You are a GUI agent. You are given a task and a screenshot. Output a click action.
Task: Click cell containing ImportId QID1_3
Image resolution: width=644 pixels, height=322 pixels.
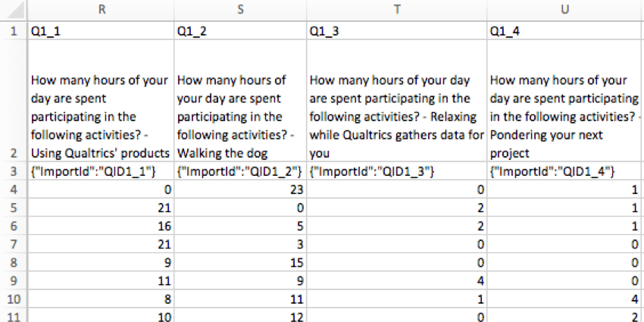(397, 171)
